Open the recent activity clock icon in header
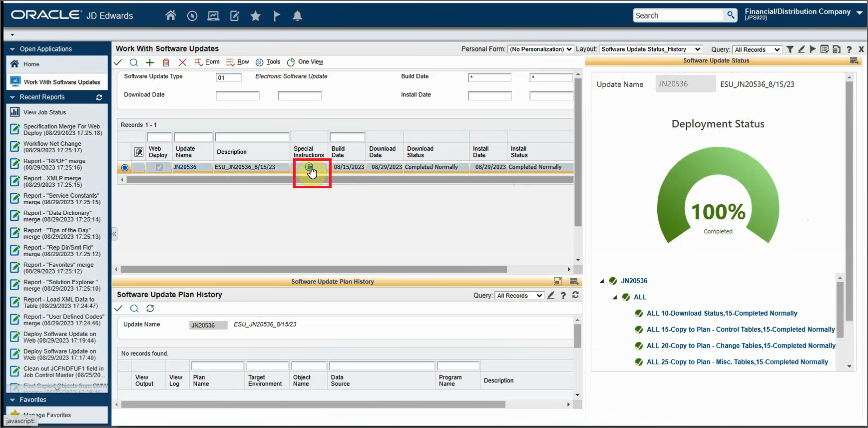 192,15
